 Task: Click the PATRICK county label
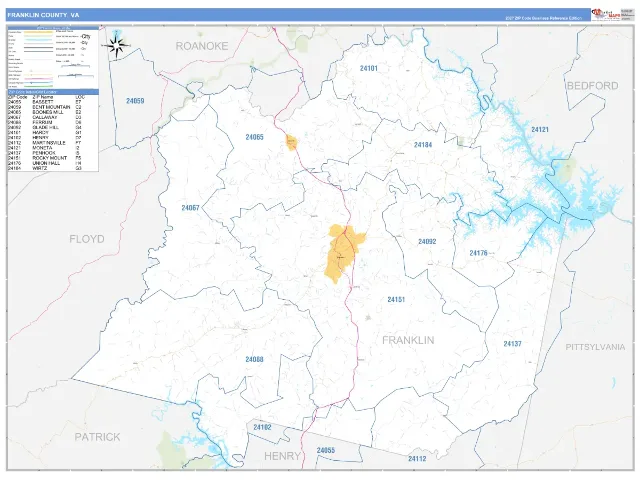(x=97, y=437)
